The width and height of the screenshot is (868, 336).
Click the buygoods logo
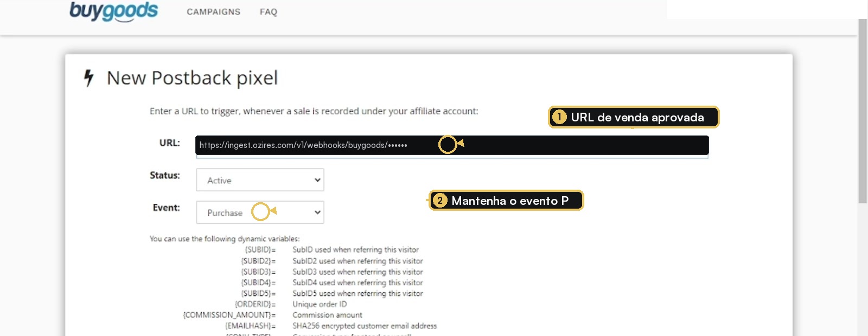coord(113,11)
